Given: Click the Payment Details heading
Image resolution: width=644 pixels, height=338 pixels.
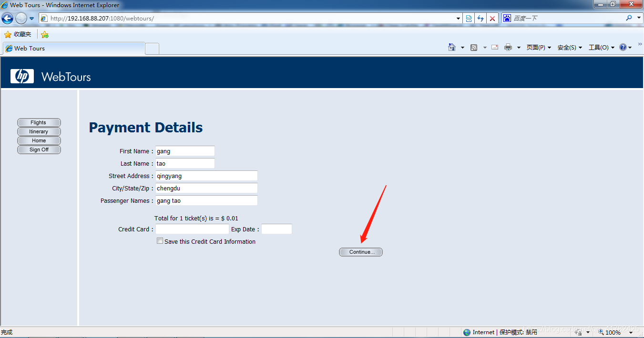Looking at the screenshot, I should click(146, 128).
